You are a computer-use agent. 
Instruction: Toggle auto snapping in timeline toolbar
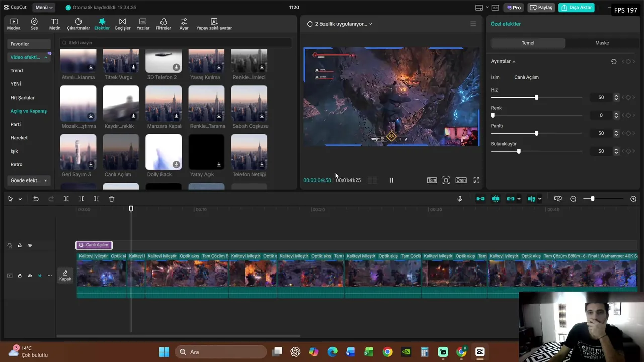click(496, 199)
